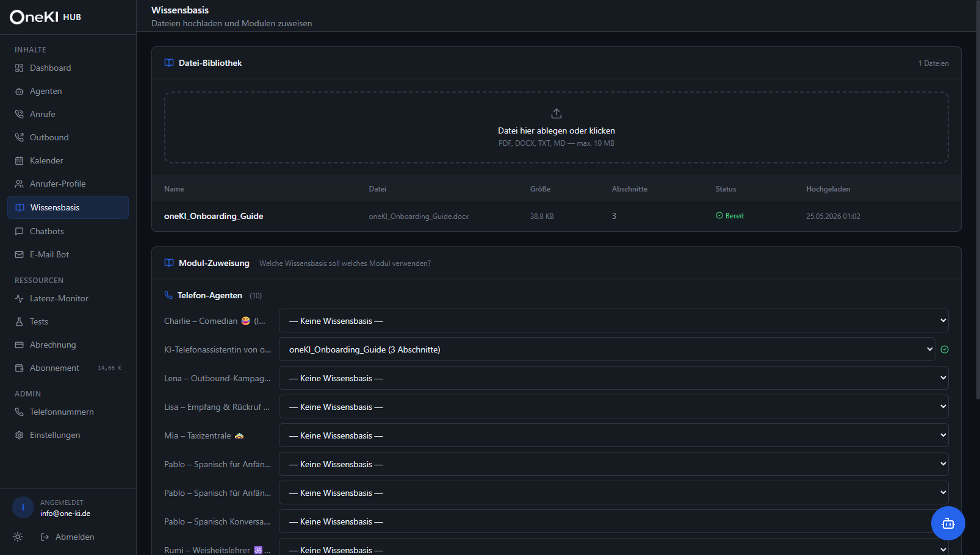
Task: Open Telefonnummern in the sidebar
Action: (x=68, y=412)
